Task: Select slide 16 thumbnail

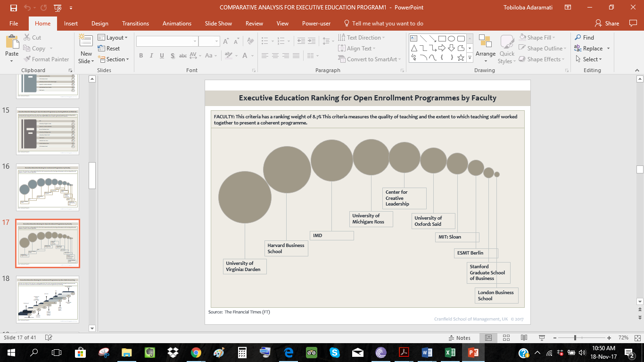Action: tap(48, 187)
